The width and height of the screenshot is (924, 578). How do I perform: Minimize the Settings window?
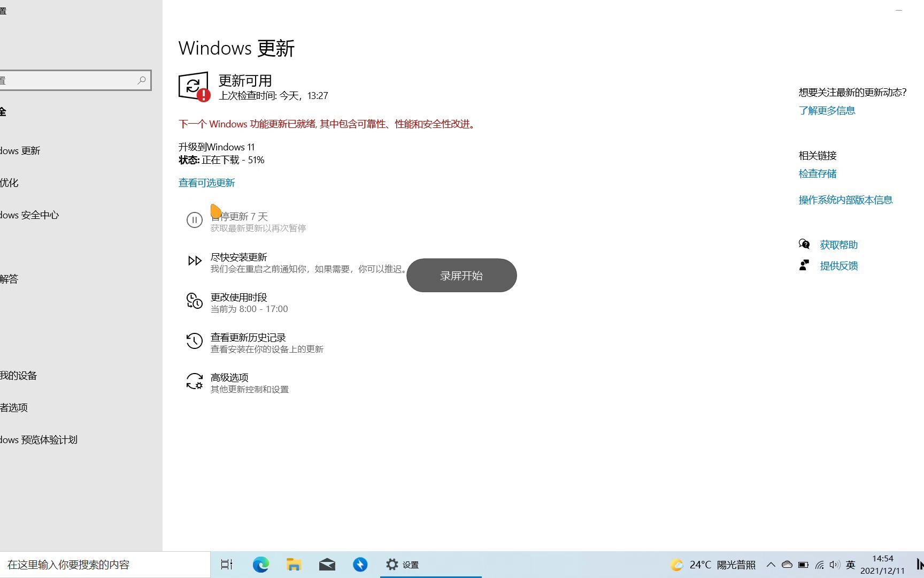899,10
